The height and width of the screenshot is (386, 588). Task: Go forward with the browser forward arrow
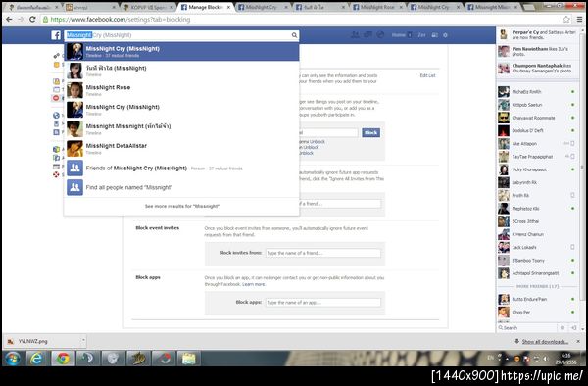click(21, 20)
